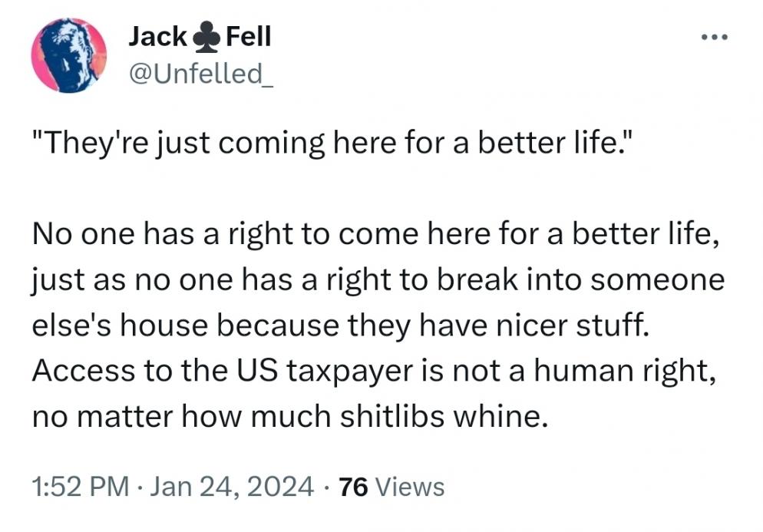The image size is (763, 532).
Task: Click the line starting "No one has a right"
Action: (375, 234)
